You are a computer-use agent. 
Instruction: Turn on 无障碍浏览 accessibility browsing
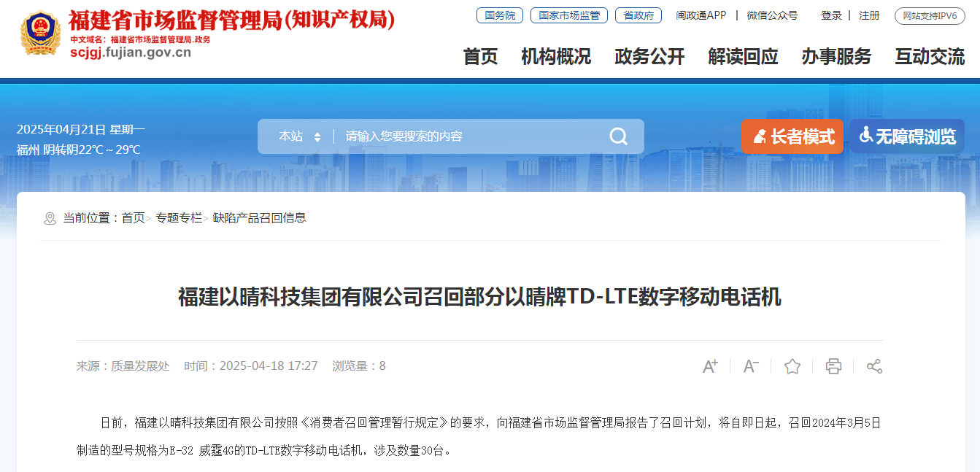[x=907, y=136]
